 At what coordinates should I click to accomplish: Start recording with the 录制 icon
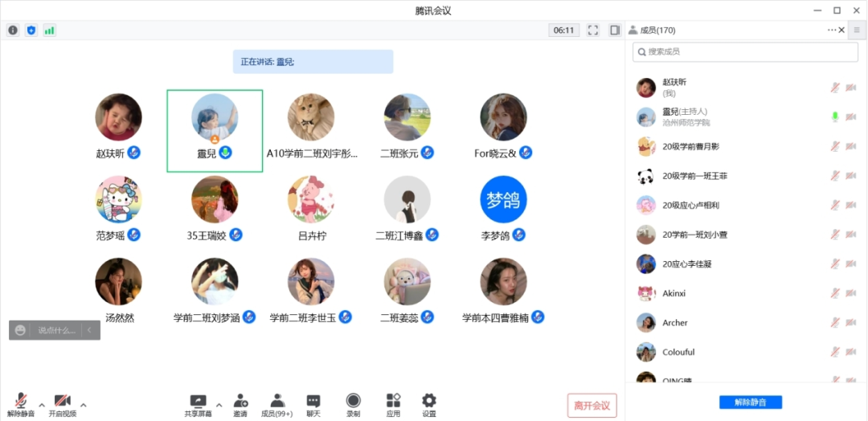(x=354, y=404)
